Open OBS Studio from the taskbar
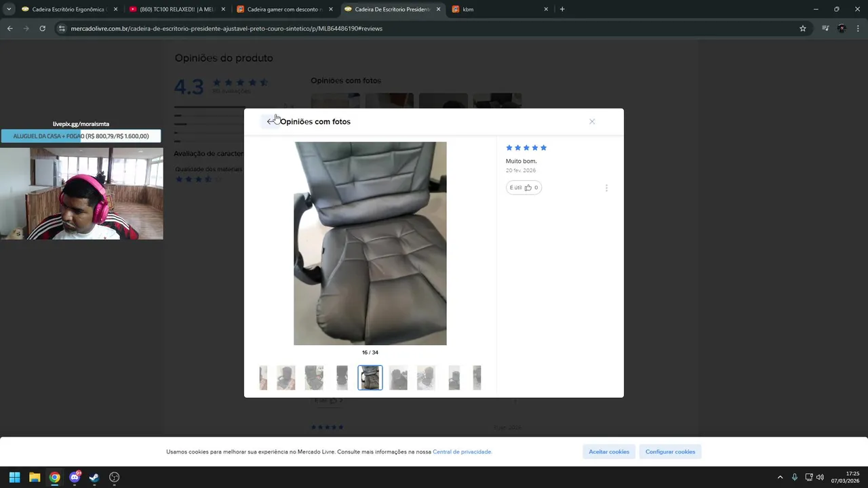This screenshot has height=488, width=868. click(114, 477)
